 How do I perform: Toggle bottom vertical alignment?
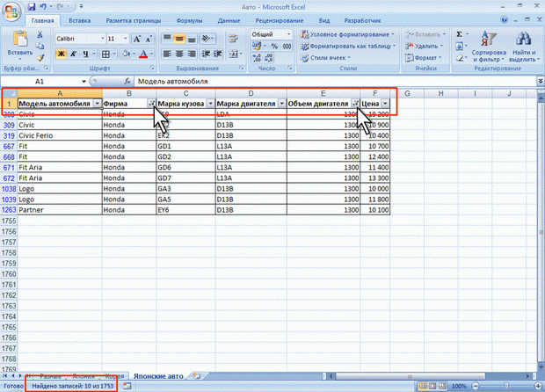191,39
